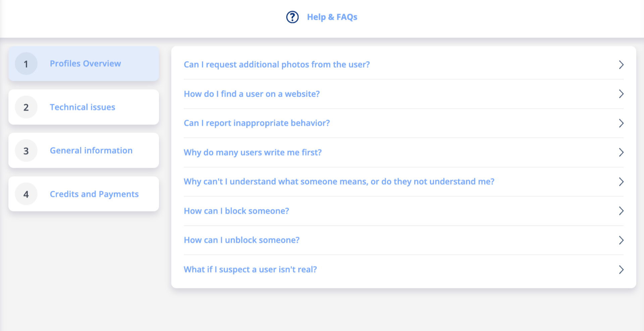Switch to Technical issues category
This screenshot has width=644, height=331.
click(x=83, y=107)
